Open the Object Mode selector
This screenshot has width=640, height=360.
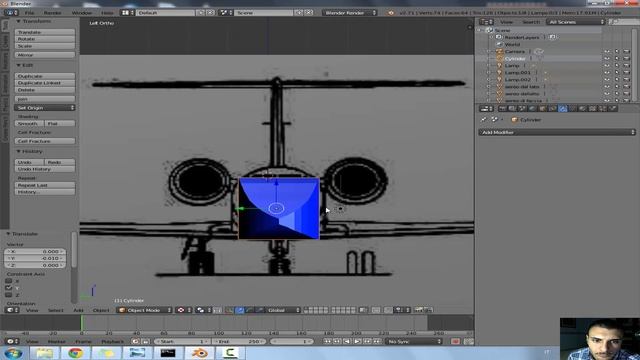[x=144, y=310]
